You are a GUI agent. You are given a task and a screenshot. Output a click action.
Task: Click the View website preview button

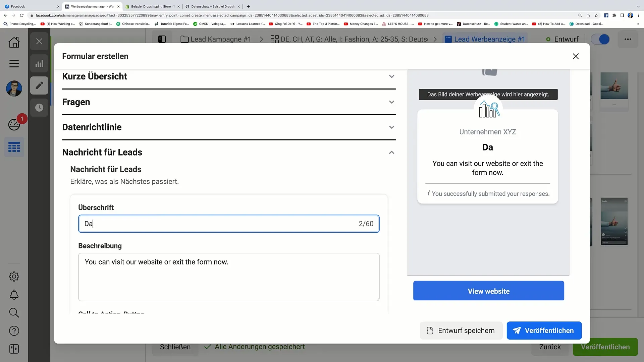tap(488, 291)
